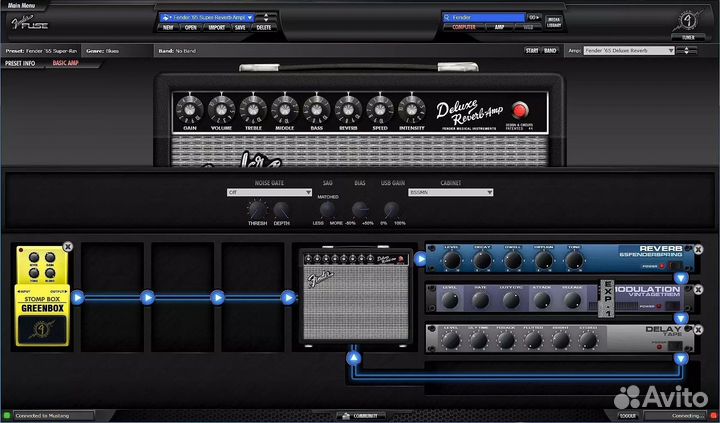Click the down arrow below the Reverb rack
The height and width of the screenshot is (423, 720).
click(681, 278)
